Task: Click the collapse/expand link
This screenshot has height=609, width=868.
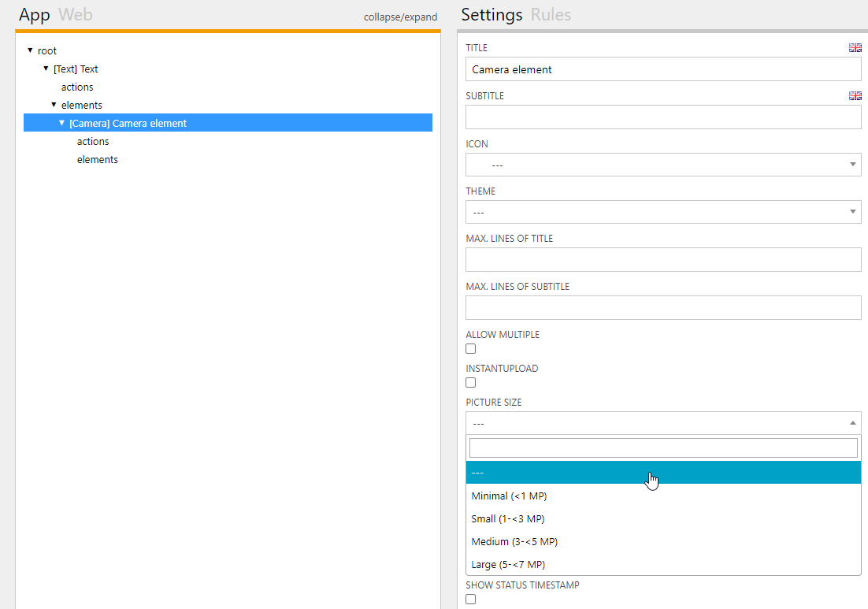Action: tap(400, 17)
